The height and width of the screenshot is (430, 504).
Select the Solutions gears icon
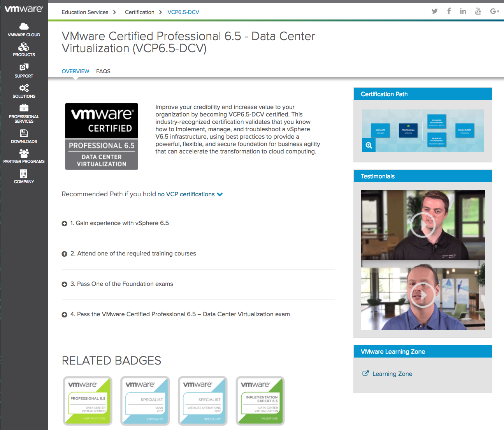(x=24, y=88)
